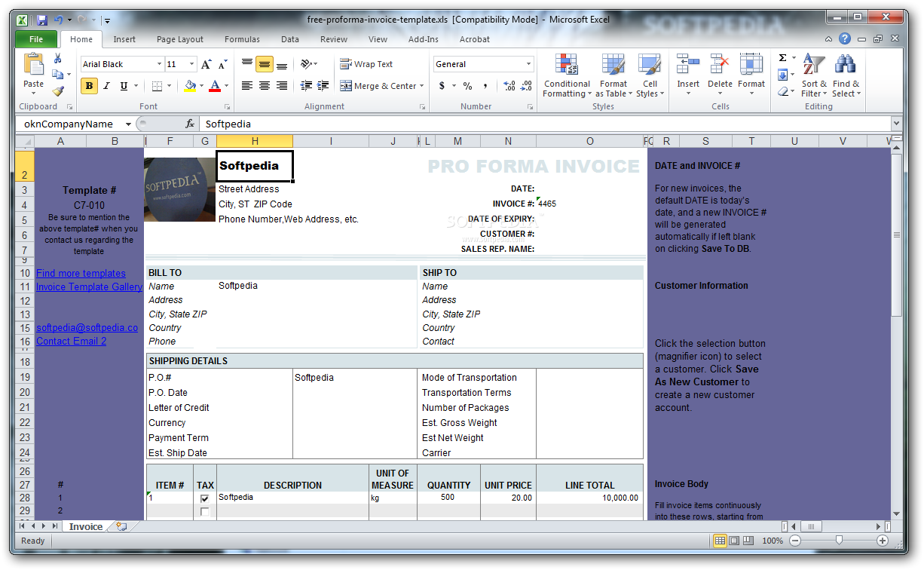Open the Font size dropdown showing 11
The width and height of the screenshot is (924, 570).
pos(192,65)
